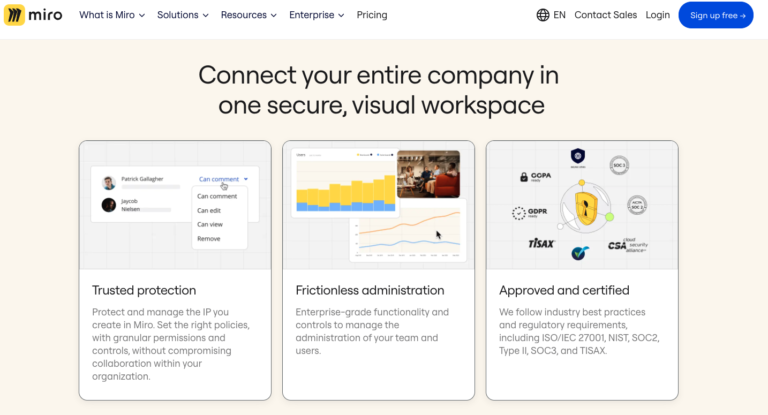This screenshot has width=768, height=415.
Task: Click the video meeting thumbnail image
Action: pos(428,174)
